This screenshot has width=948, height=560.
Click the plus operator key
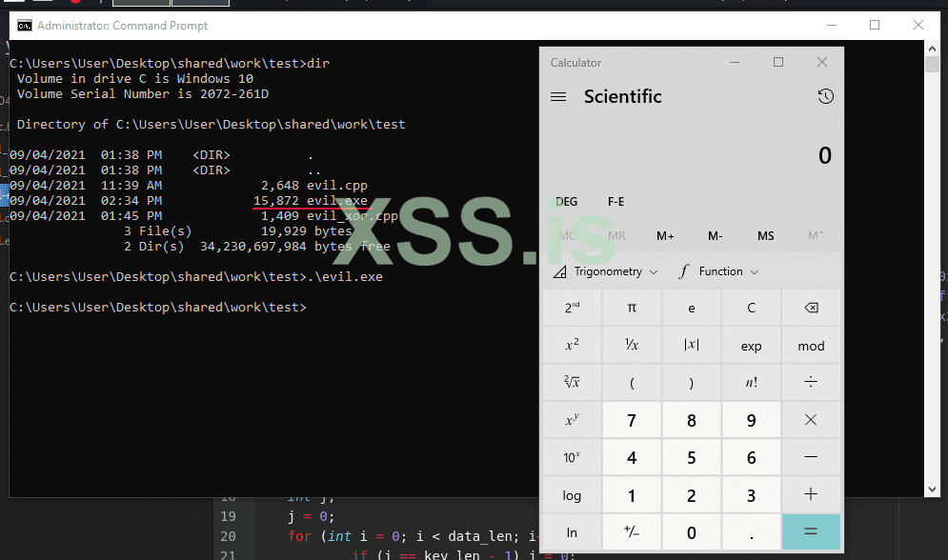pyautogui.click(x=811, y=494)
